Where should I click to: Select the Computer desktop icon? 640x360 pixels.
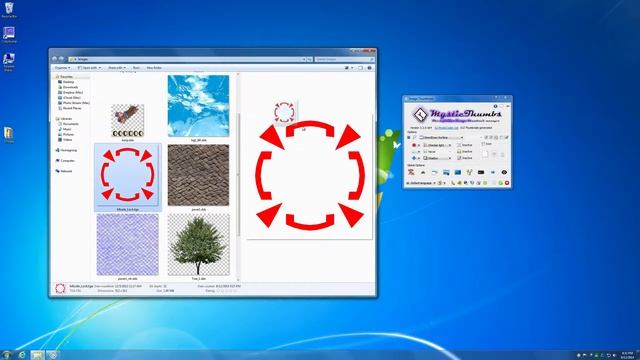click(9, 35)
